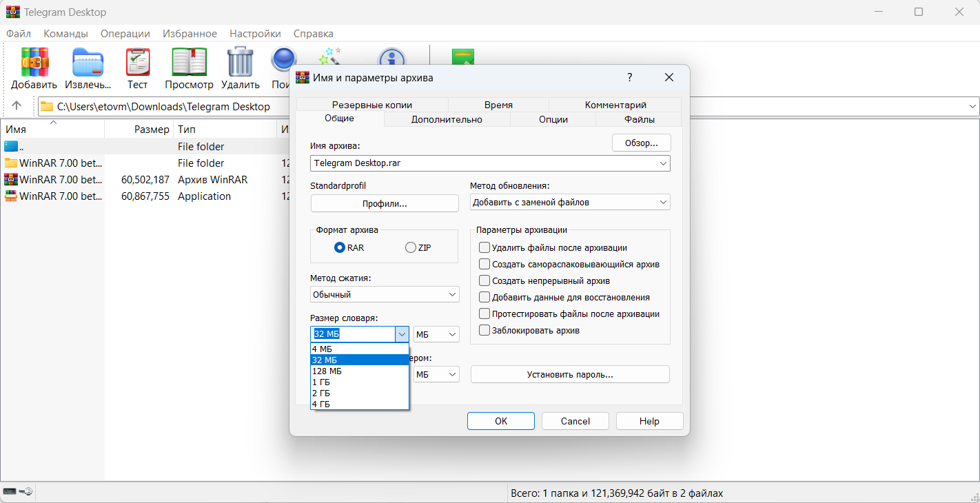980x503 pixels.
Task: Tick Создать непрерывный архив option
Action: point(484,280)
